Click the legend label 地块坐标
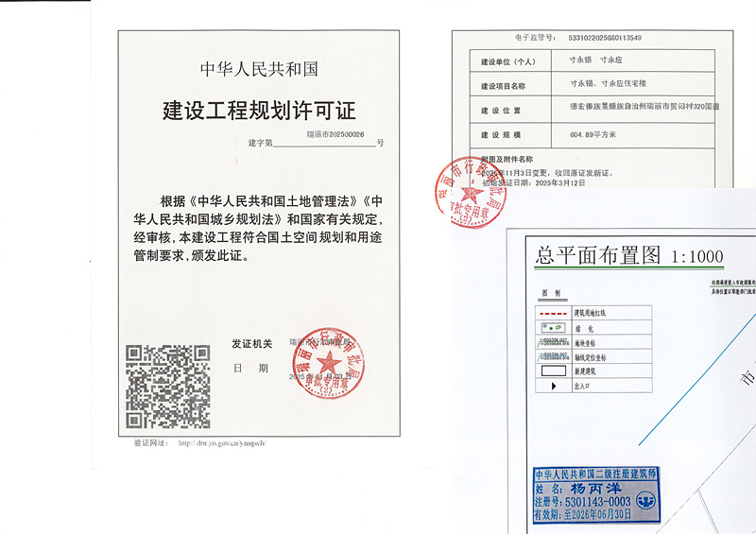756x534 pixels. tap(584, 343)
